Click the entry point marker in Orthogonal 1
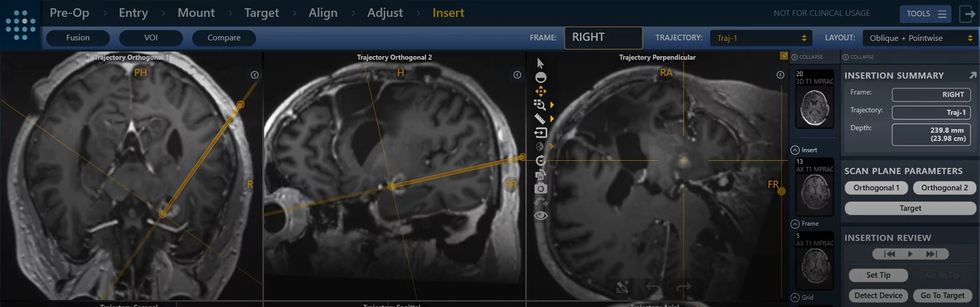 (241, 105)
